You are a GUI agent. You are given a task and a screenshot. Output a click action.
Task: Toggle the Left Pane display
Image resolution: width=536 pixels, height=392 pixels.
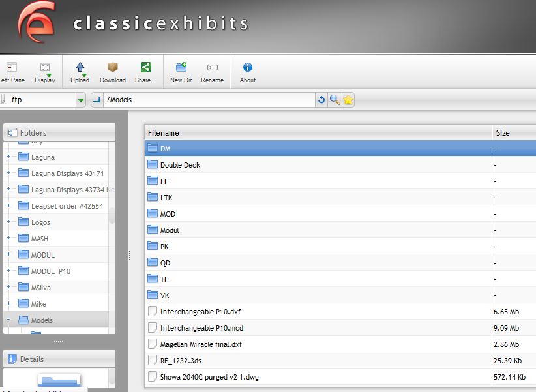[x=12, y=68]
